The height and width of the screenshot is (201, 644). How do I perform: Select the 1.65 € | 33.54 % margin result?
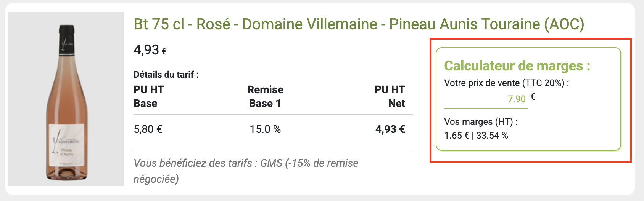pyautogui.click(x=476, y=136)
